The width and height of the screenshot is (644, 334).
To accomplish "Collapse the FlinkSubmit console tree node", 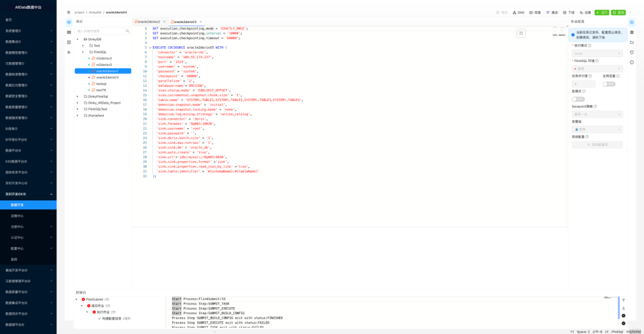I will tap(77, 299).
